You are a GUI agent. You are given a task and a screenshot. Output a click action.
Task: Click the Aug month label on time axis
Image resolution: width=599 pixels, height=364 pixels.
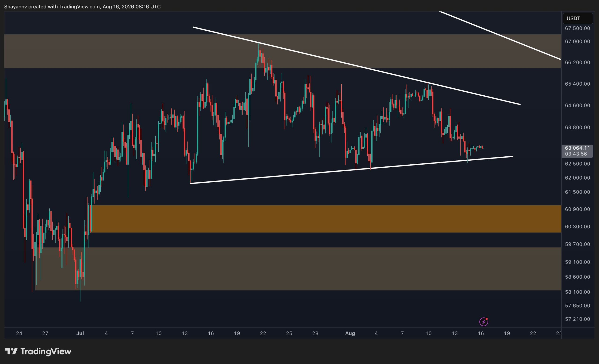350,333
